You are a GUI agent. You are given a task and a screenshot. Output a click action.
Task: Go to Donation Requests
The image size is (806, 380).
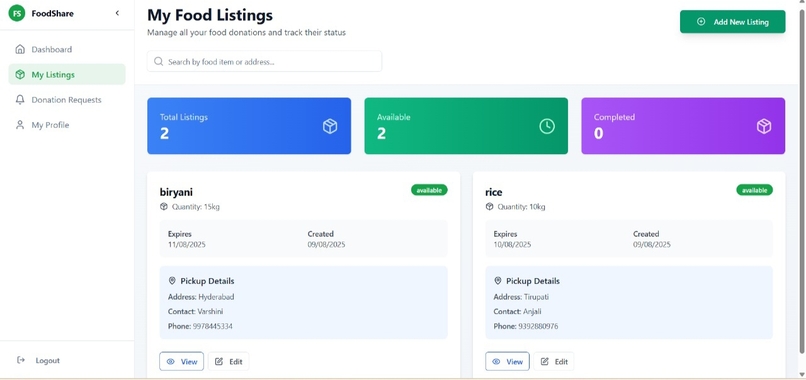[x=67, y=100]
